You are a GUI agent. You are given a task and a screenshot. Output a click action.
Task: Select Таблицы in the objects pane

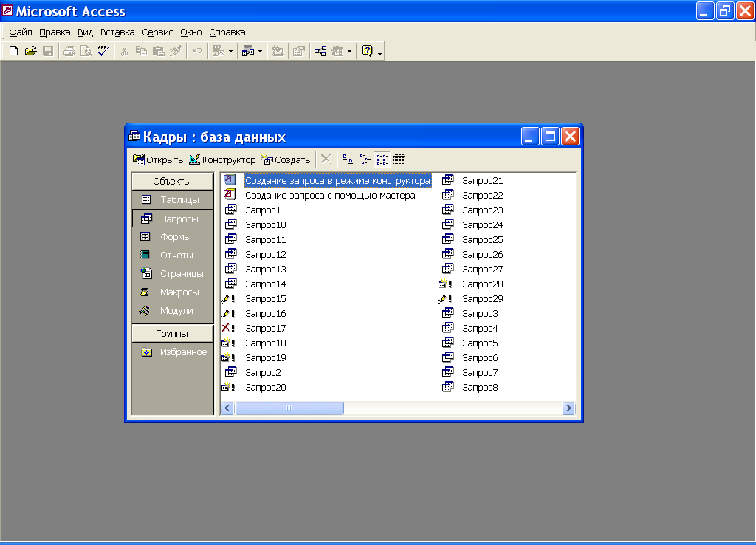172,199
